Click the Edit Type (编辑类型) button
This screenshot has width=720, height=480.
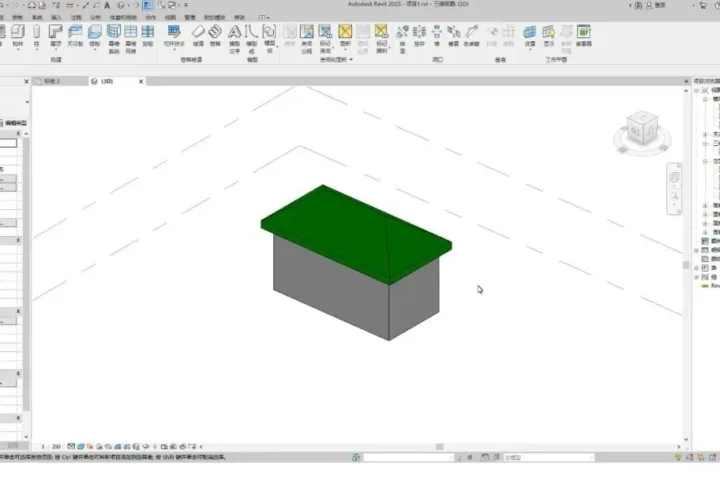pos(14,123)
